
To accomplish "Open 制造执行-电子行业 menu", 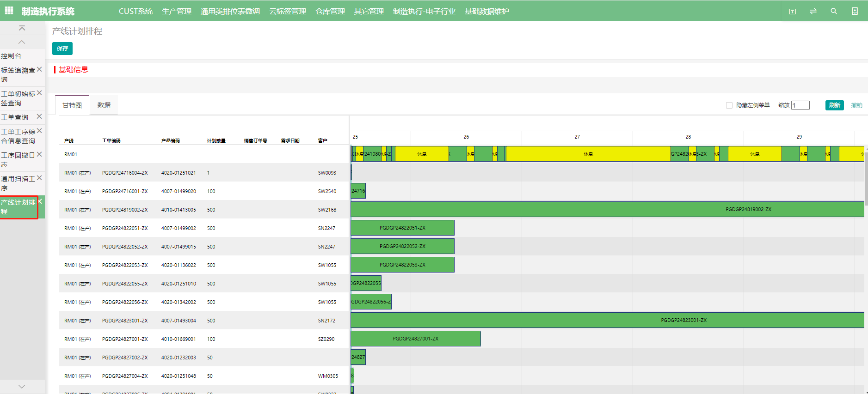I will pos(424,11).
